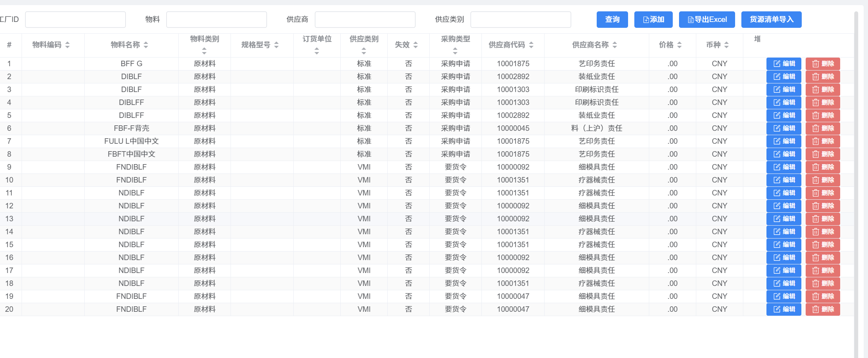
Task: Open 货源清单导入 import button
Action: [x=771, y=20]
